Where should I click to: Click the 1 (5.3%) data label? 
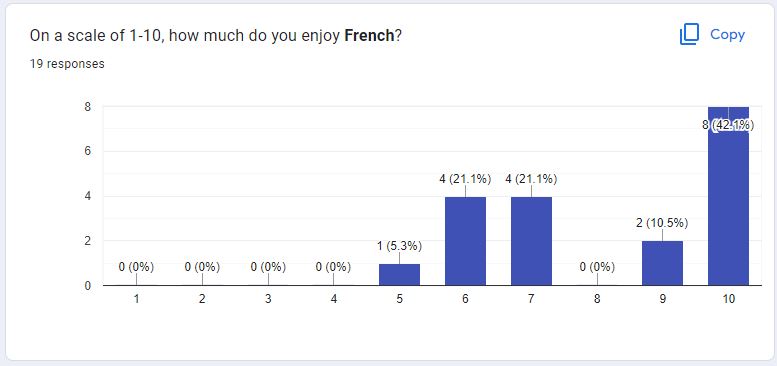pyautogui.click(x=399, y=246)
